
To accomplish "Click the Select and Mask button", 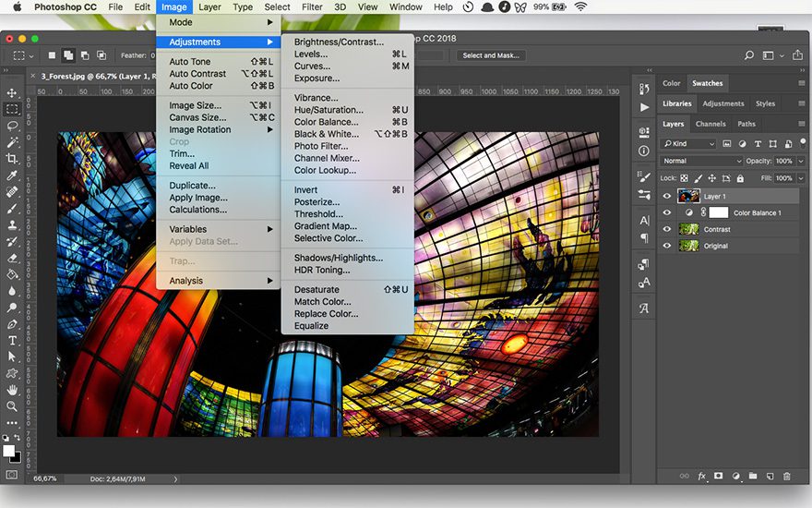I will coord(492,55).
